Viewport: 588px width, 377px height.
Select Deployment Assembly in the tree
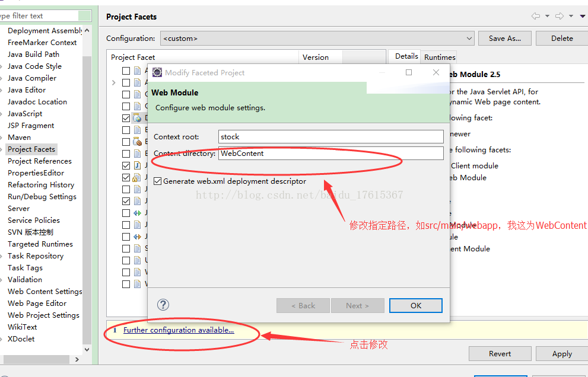pyautogui.click(x=45, y=31)
